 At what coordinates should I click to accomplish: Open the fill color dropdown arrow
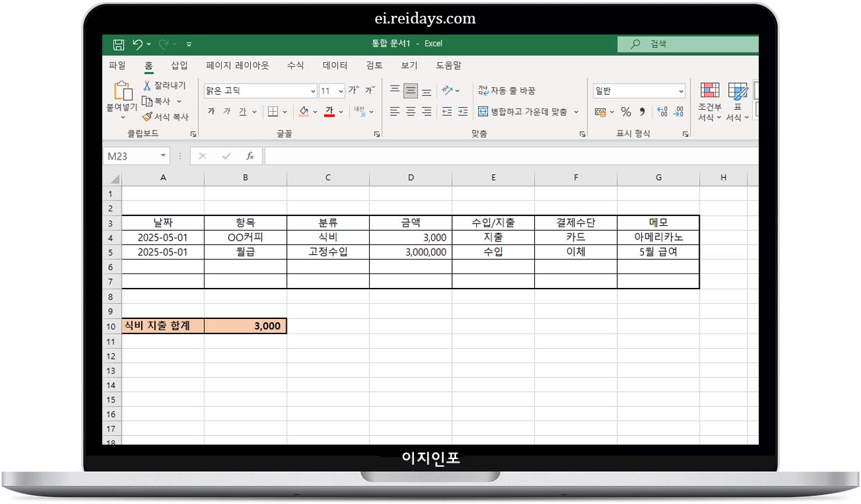(x=315, y=111)
